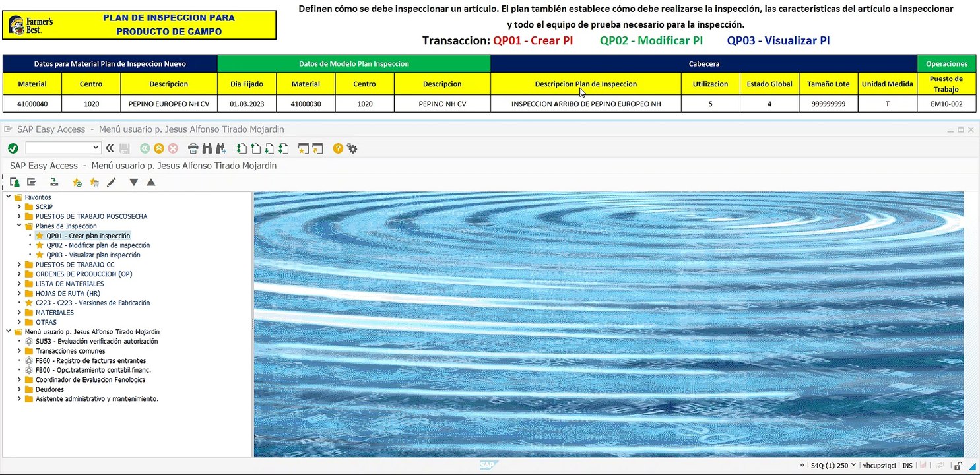Collapse the command field with double-chevron
This screenshot has width=980, height=475.
click(x=110, y=148)
